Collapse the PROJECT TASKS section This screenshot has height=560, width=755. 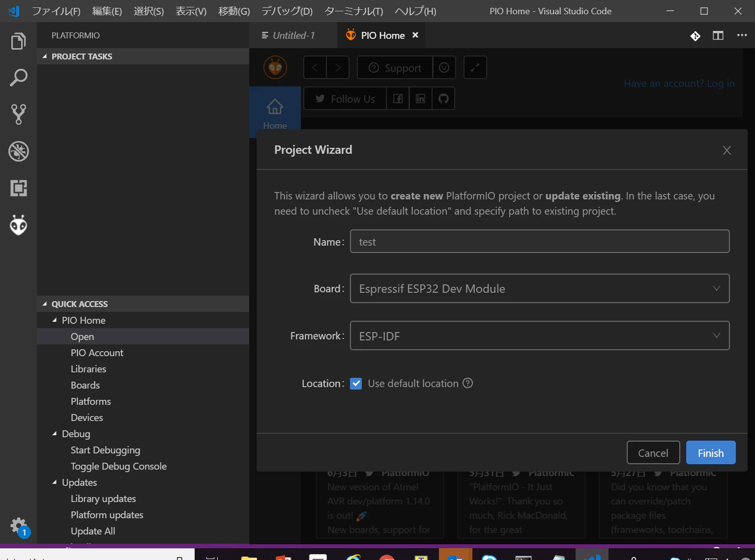point(143,56)
